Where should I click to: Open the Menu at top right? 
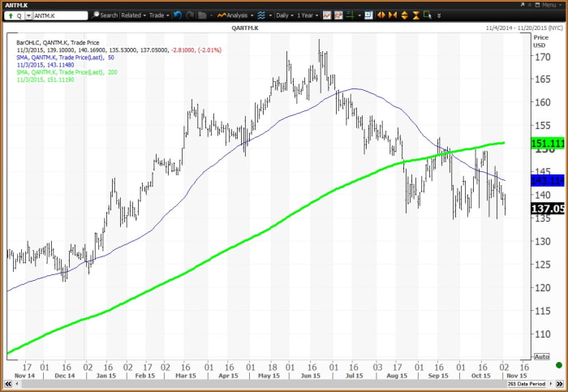pyautogui.click(x=544, y=4)
